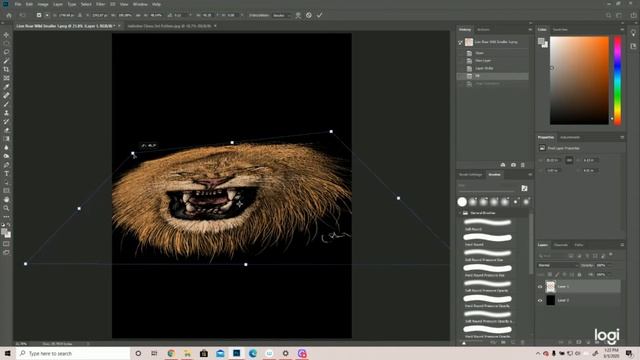Toggle history brush source box beside snapshot
640x360 pixels.
(460, 42)
